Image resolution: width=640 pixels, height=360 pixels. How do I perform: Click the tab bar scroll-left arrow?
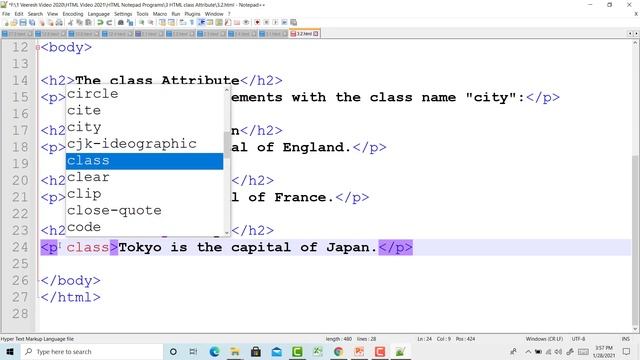[x=630, y=33]
